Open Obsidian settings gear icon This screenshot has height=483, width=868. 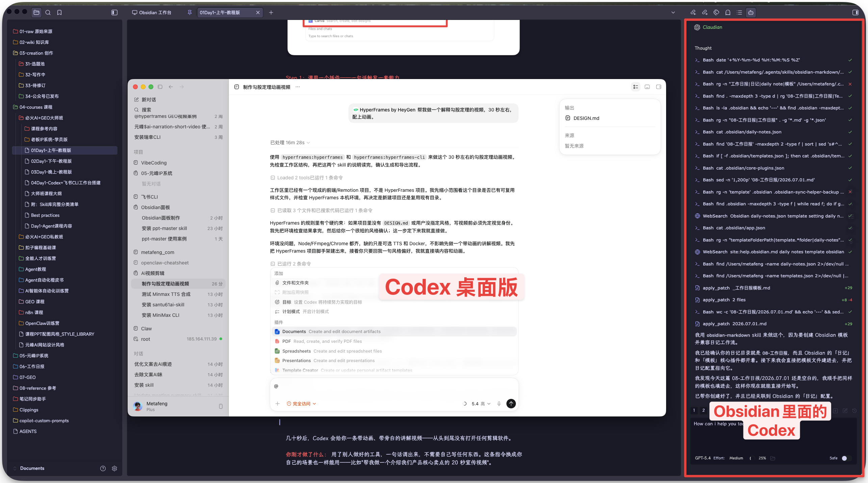click(114, 468)
